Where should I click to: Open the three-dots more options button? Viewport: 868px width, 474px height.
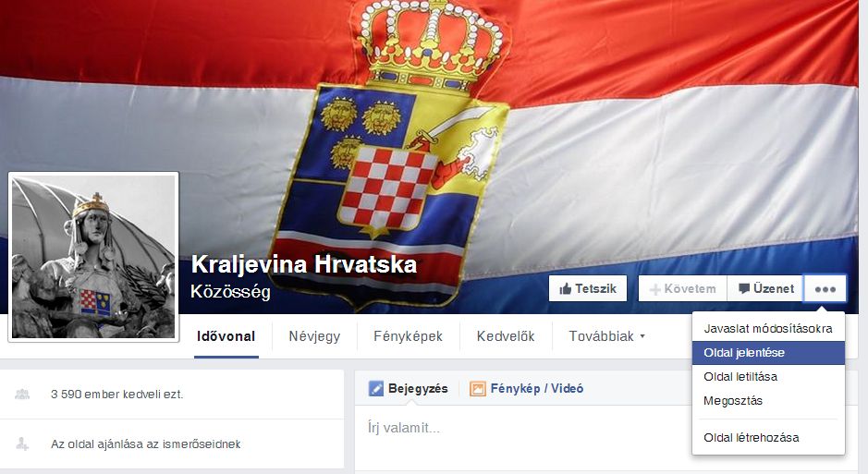click(x=825, y=288)
